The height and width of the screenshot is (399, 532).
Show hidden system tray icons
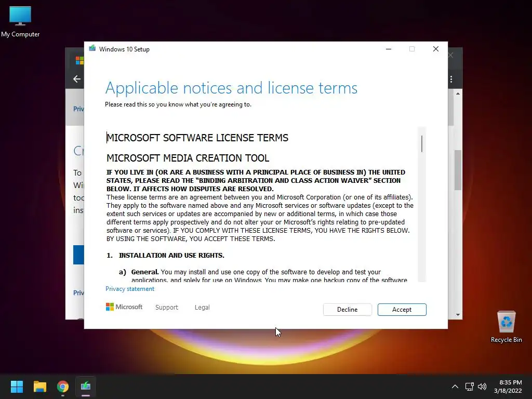tap(455, 387)
